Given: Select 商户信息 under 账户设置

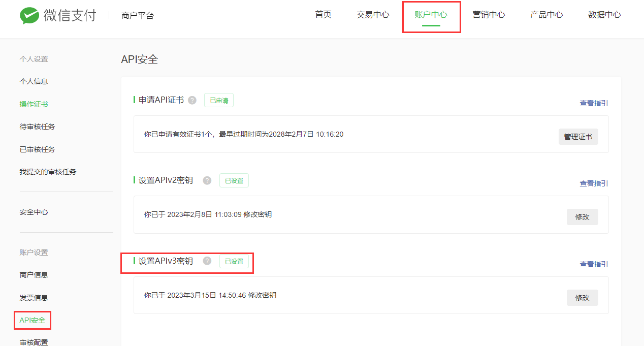Looking at the screenshot, I should (x=34, y=275).
